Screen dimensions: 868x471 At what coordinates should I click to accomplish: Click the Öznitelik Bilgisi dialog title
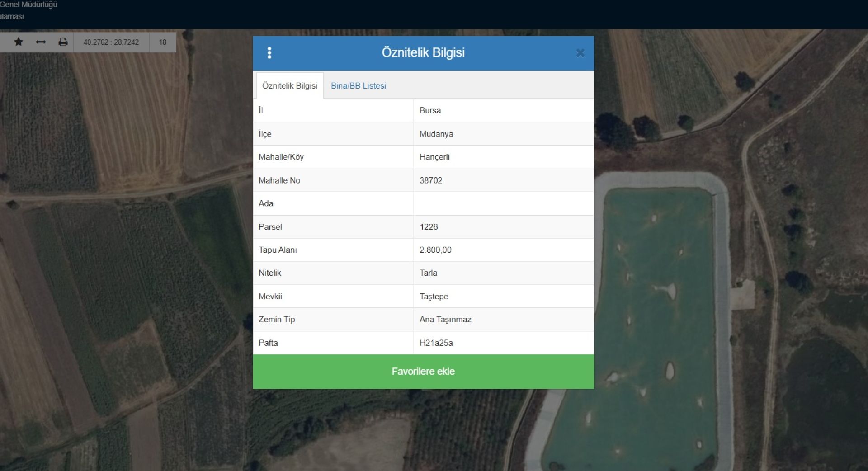point(423,53)
